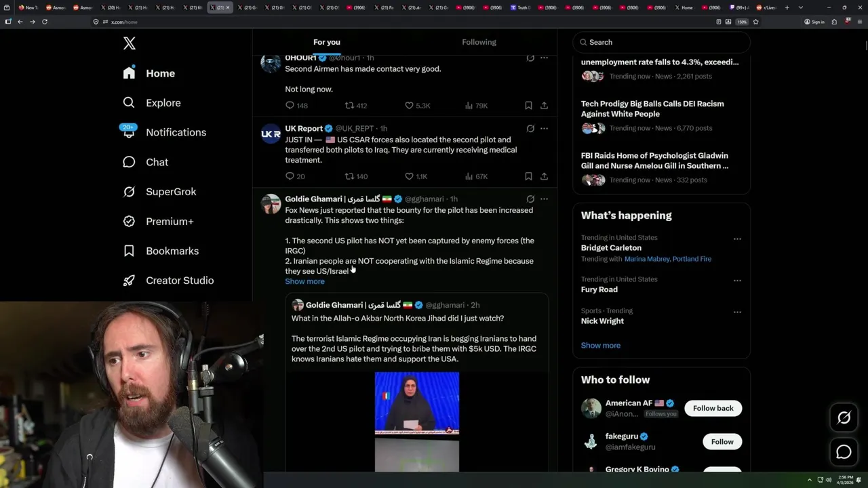Like the UK Report post

click(416, 176)
